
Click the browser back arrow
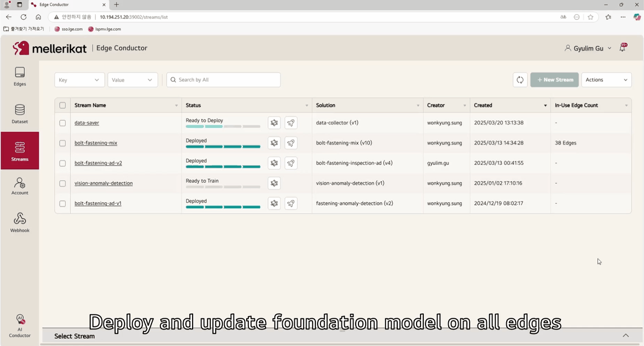pyautogui.click(x=9, y=17)
